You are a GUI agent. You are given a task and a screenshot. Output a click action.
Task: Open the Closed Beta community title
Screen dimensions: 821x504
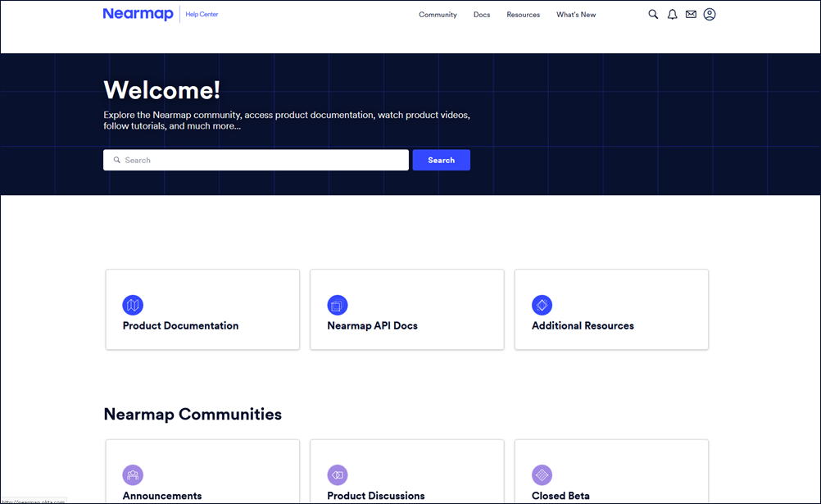pyautogui.click(x=560, y=496)
